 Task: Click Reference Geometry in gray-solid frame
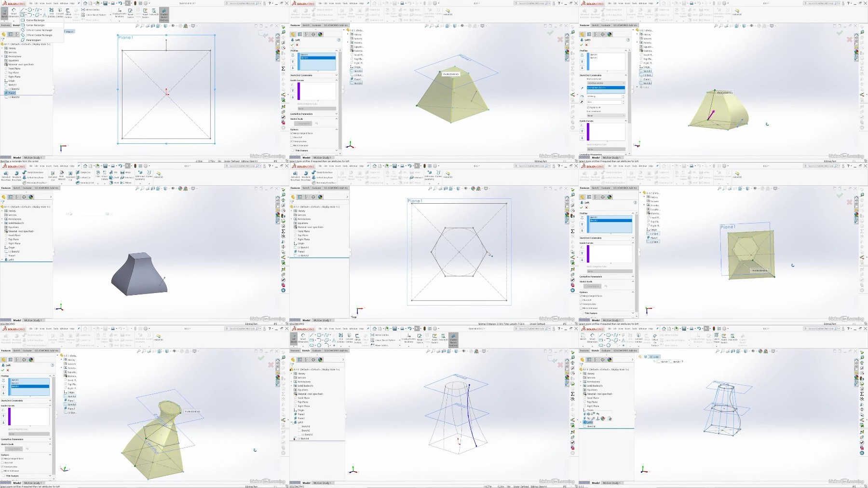point(140,176)
